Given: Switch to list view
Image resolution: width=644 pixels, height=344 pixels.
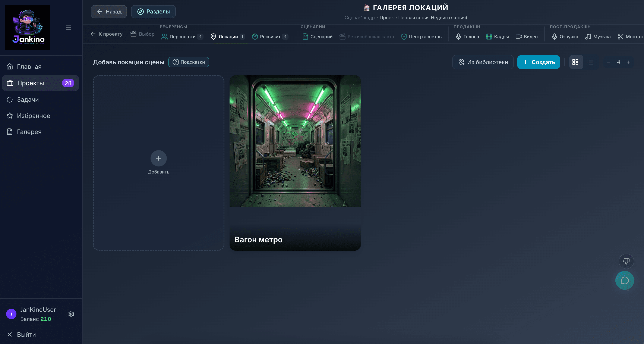Looking at the screenshot, I should click(x=590, y=62).
